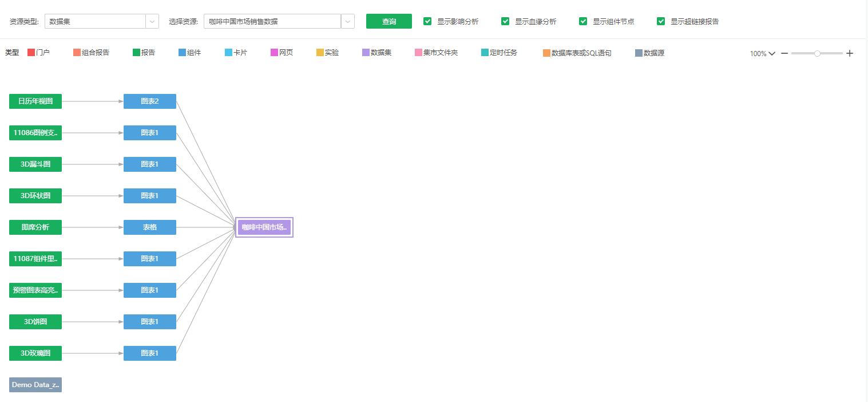Select 图表1 node linked to 3D玫瑰图

(x=150, y=353)
